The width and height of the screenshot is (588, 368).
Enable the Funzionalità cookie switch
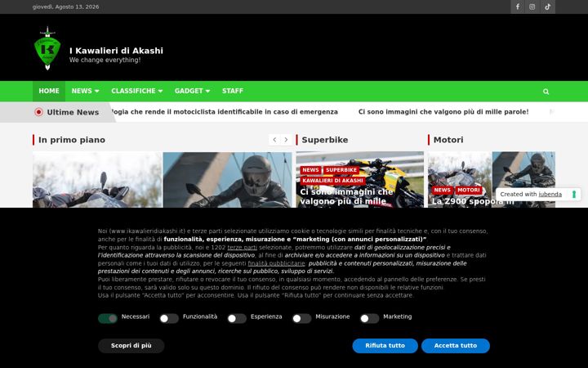pyautogui.click(x=169, y=318)
